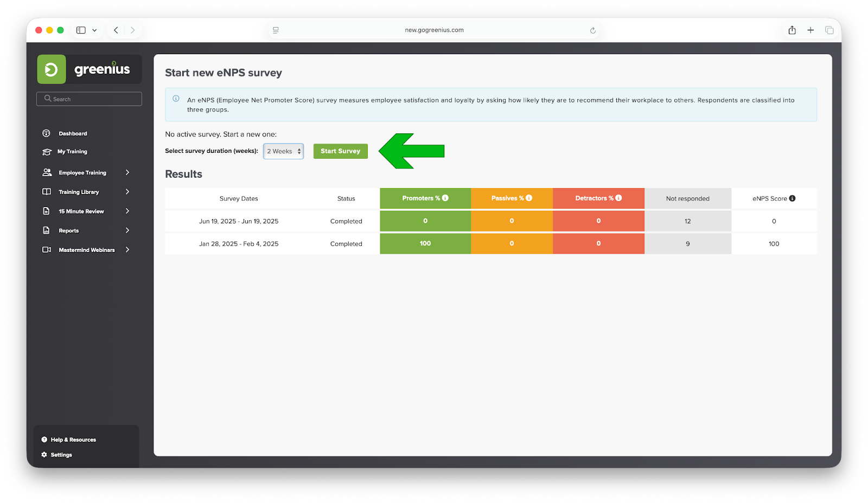Click the Start new eNPS survey heading
This screenshot has width=868, height=503.
click(x=224, y=73)
